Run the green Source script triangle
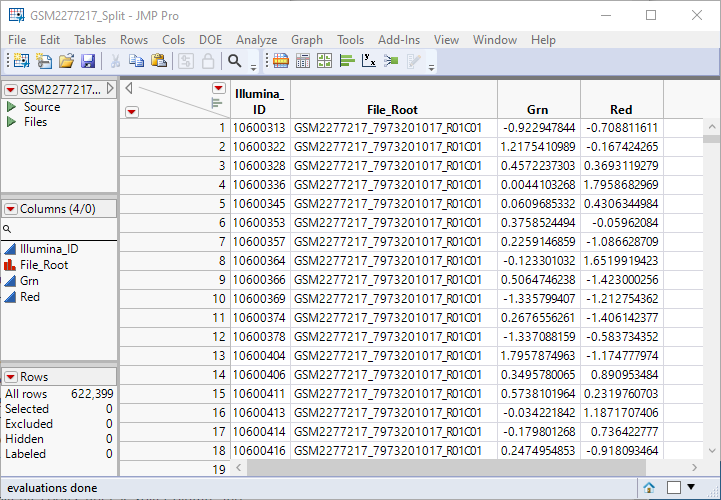Viewport: 721px width, 500px height. tap(11, 107)
